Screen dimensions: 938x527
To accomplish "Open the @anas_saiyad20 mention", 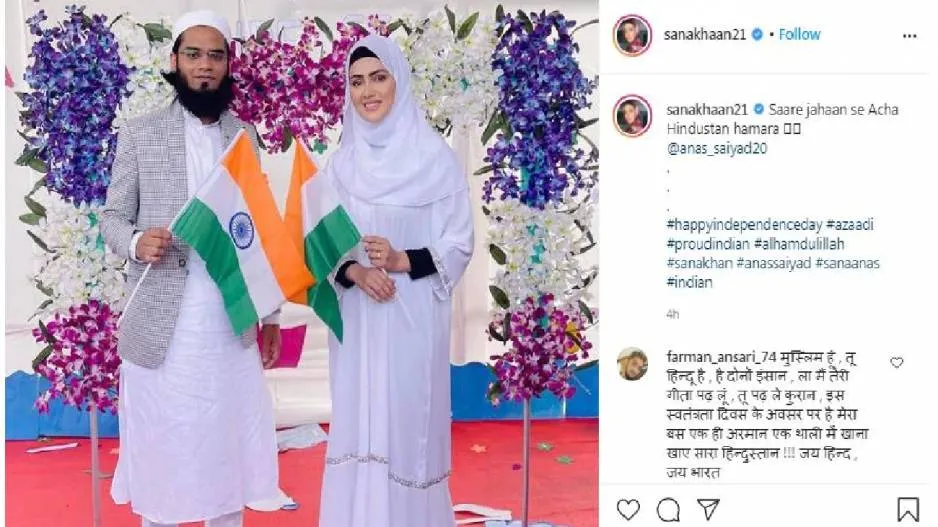I will 717,148.
